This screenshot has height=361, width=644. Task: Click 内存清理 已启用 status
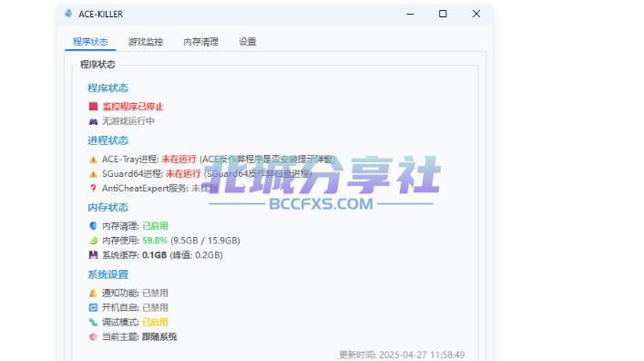point(155,226)
